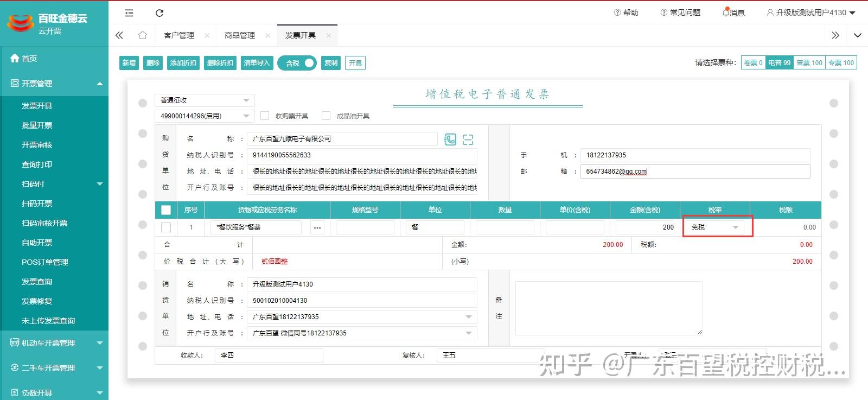Select invoice type 专票 100

tap(841, 63)
